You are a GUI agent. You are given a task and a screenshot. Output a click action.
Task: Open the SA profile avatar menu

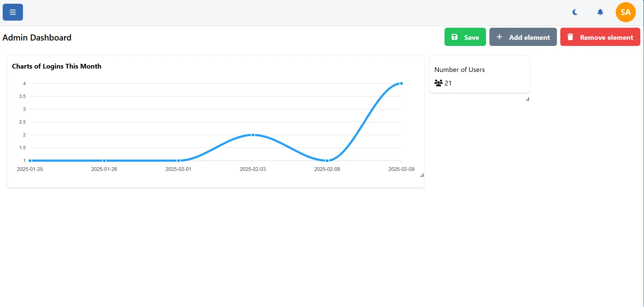pyautogui.click(x=625, y=12)
